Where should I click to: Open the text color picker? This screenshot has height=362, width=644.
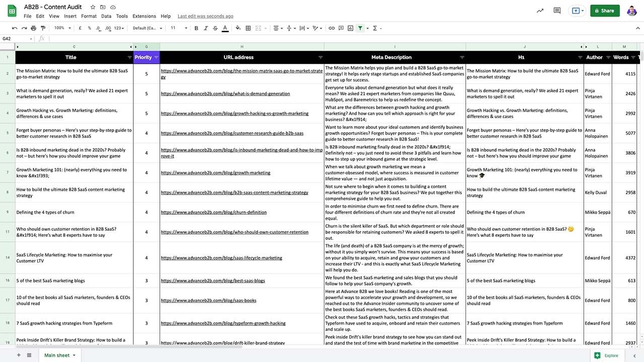click(225, 28)
